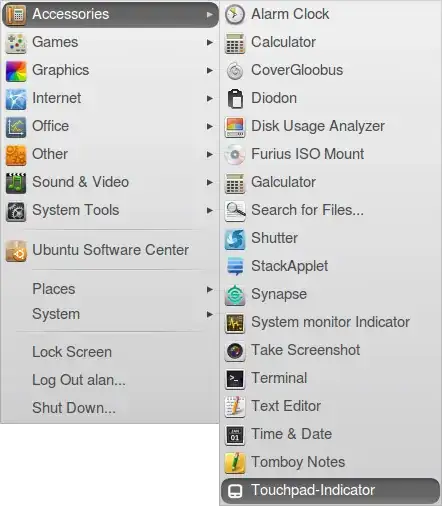The height and width of the screenshot is (506, 442).
Task: Click the System Tools category icon
Action: [16, 211]
